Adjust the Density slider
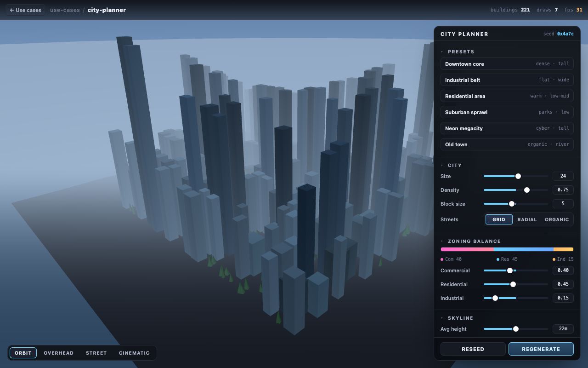588x368 pixels. (516, 190)
